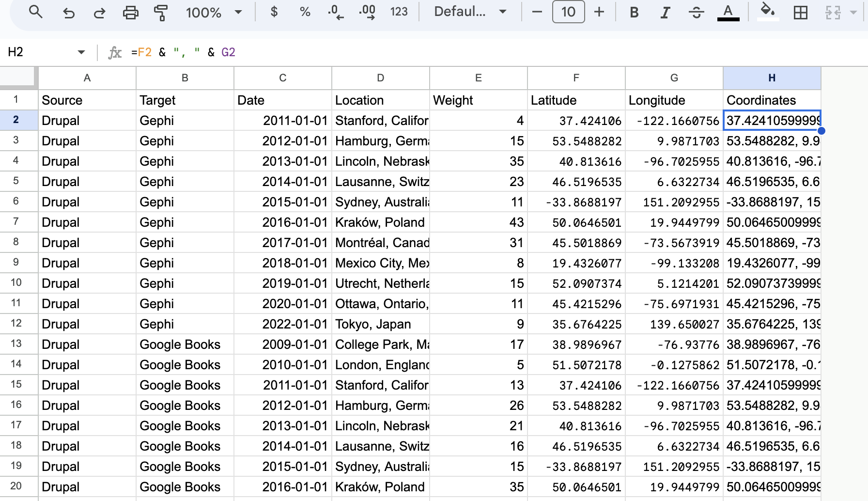Screen dimensions: 868x501
Task: Activate the paint format tool
Action: point(161,12)
